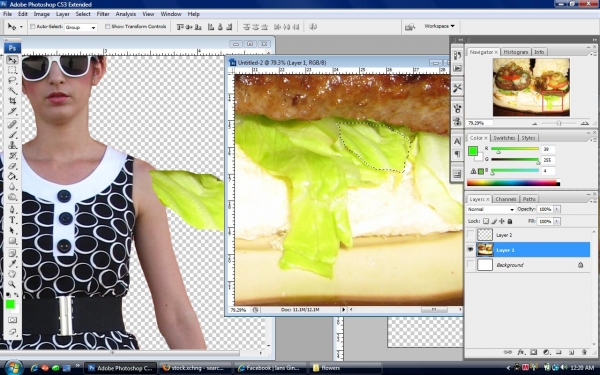Select the Background layer row

(x=528, y=265)
